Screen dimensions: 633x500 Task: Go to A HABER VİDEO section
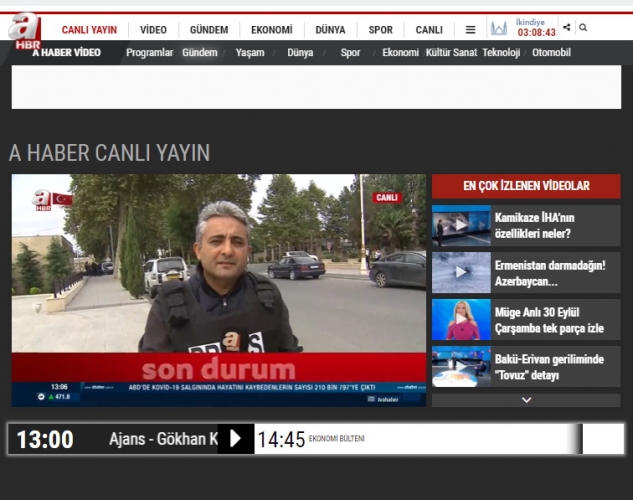[x=67, y=52]
